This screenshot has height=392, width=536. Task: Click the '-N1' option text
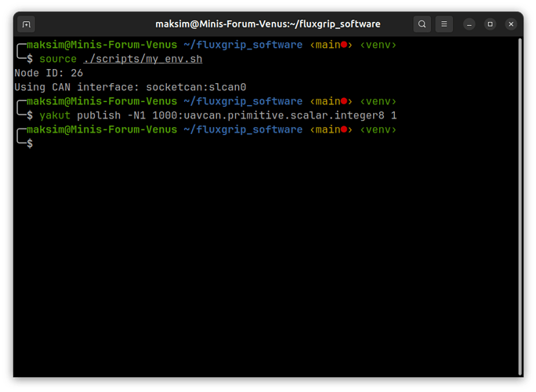click(136, 115)
